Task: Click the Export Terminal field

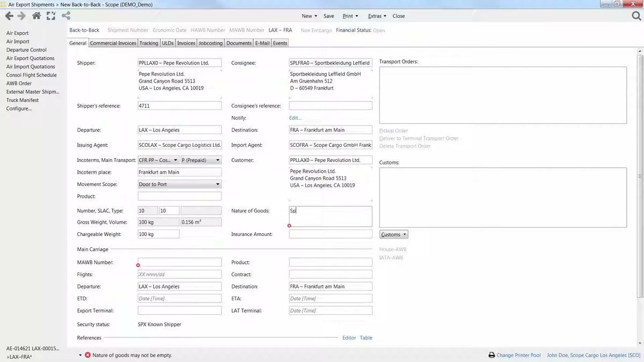Action: 179,311
